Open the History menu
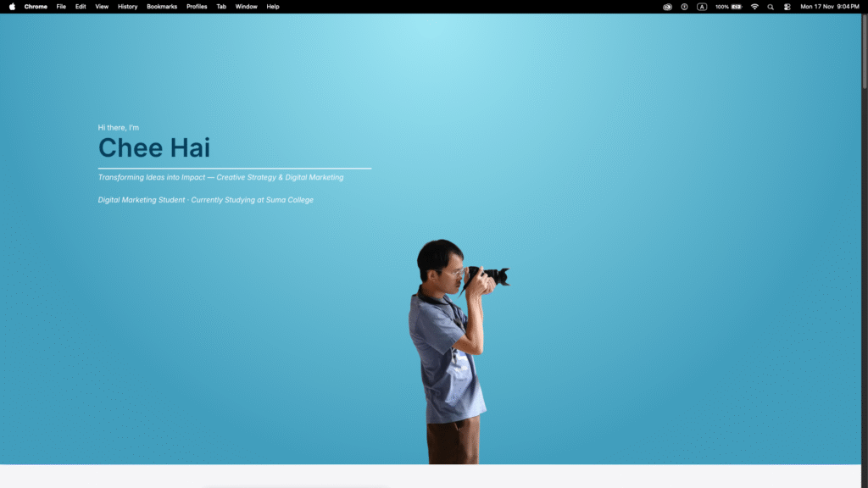 click(x=127, y=6)
